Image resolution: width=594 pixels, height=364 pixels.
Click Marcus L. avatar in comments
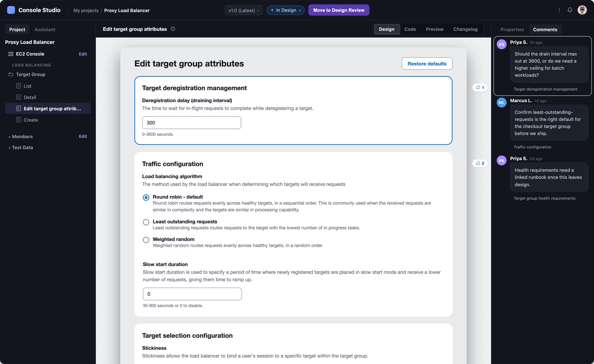[x=502, y=102]
